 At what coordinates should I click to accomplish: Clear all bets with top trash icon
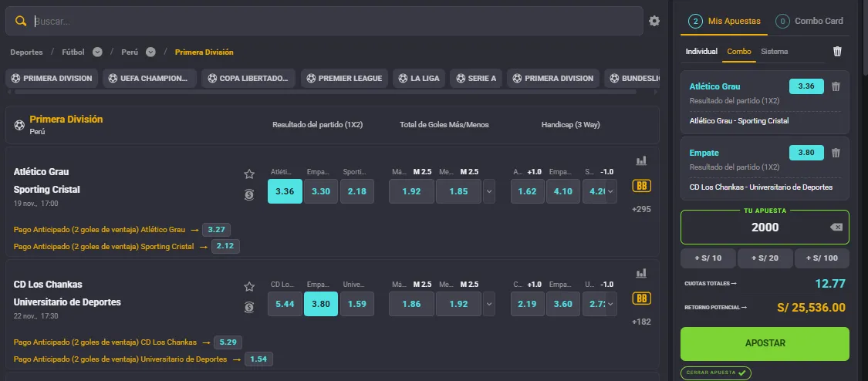coord(838,52)
